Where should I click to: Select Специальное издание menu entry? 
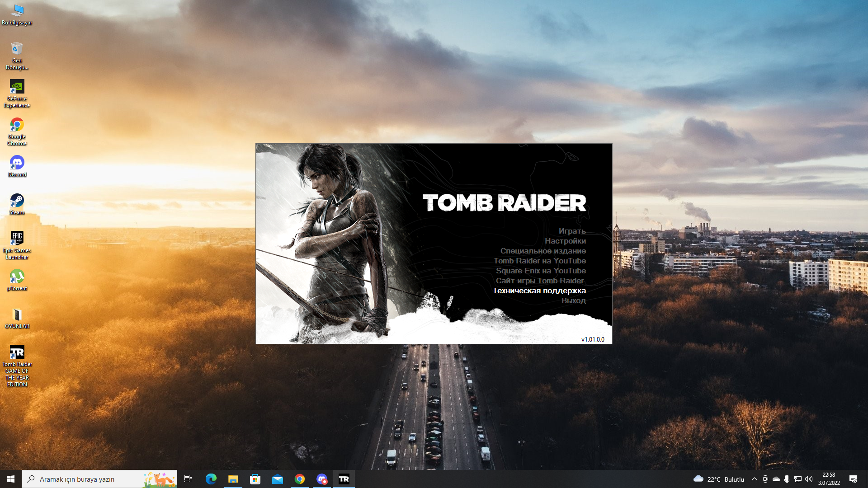click(543, 251)
